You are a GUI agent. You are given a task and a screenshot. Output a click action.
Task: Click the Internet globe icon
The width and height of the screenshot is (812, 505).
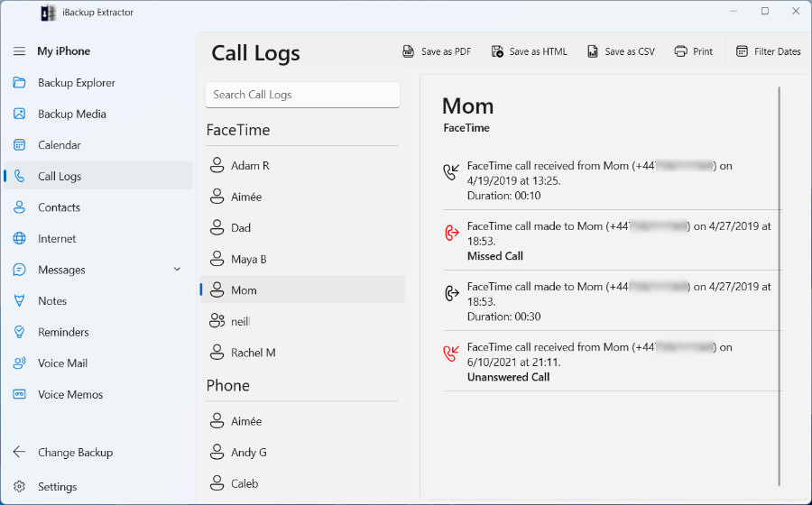tap(19, 239)
